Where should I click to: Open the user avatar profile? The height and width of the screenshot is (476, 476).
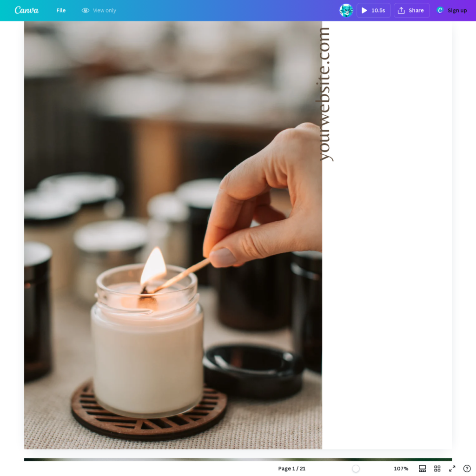[x=346, y=10]
